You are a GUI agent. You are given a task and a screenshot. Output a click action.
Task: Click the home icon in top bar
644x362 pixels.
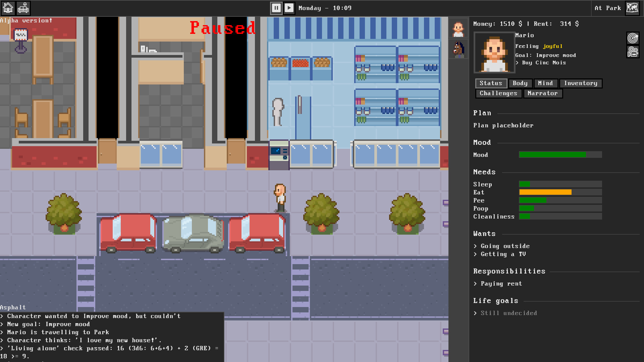coord(8,8)
